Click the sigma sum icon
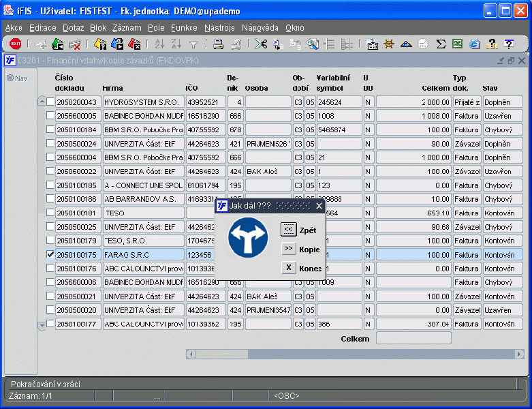The width and height of the screenshot is (532, 409). pyautogui.click(x=441, y=44)
